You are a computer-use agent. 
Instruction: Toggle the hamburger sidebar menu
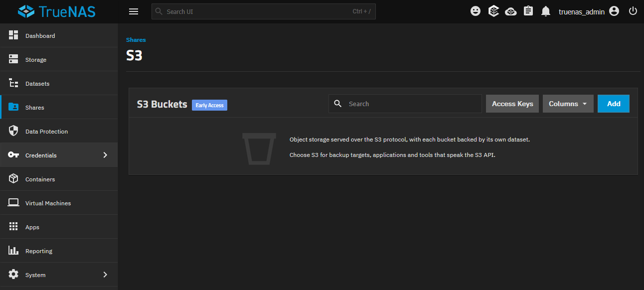134,11
